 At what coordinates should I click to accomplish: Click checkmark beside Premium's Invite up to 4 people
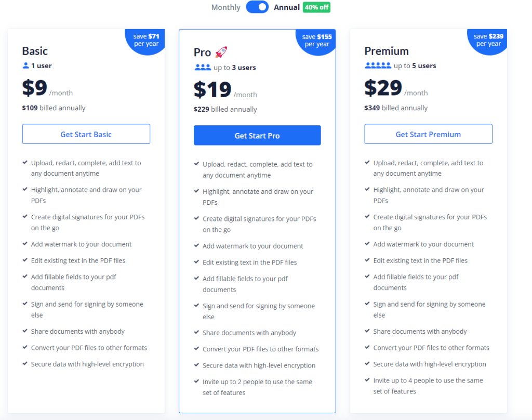pos(367,380)
